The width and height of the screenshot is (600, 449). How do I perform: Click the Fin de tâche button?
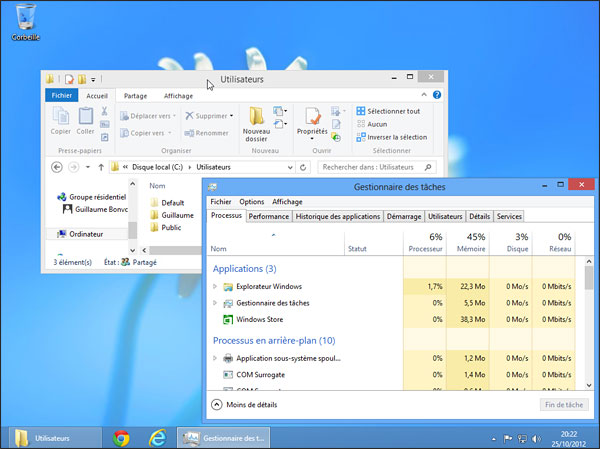[564, 405]
